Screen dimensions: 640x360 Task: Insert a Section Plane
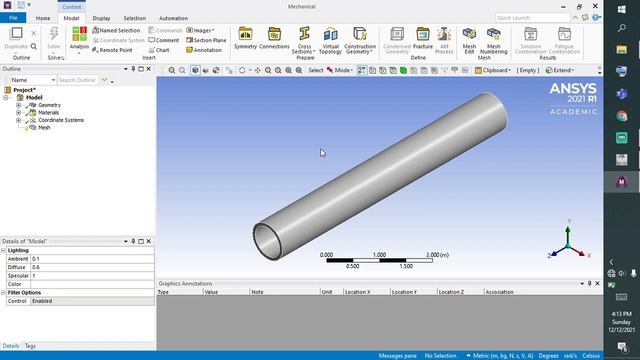tap(206, 40)
